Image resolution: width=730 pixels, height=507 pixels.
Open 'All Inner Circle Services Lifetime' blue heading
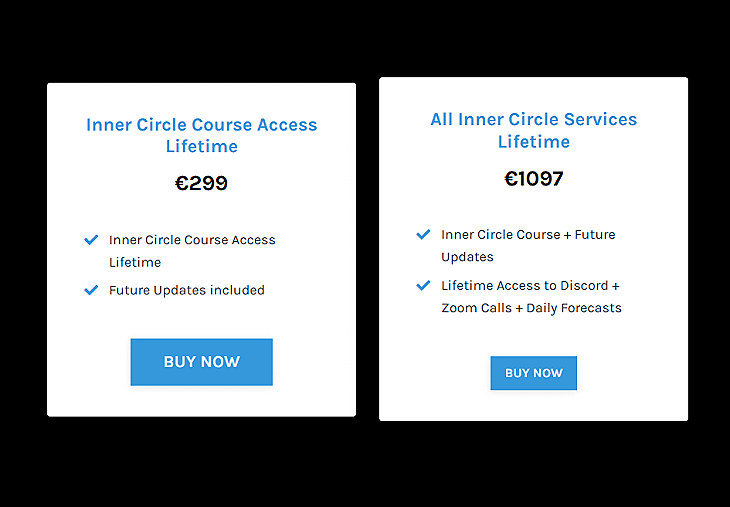click(x=533, y=130)
